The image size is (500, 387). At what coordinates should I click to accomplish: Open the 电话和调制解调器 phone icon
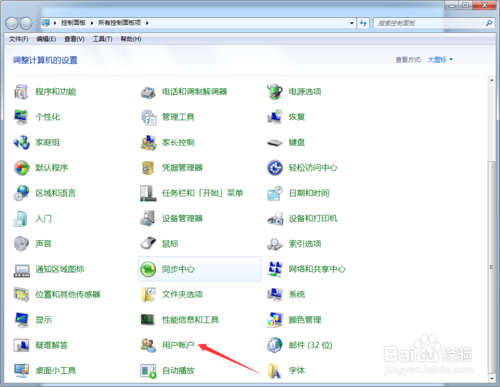coord(148,92)
